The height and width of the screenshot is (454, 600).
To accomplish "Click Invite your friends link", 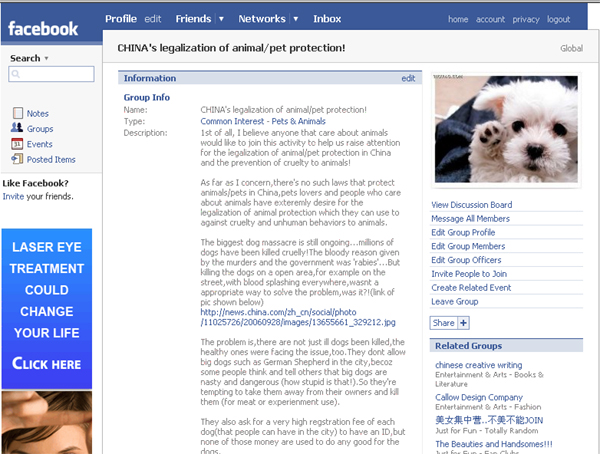I will click(13, 196).
